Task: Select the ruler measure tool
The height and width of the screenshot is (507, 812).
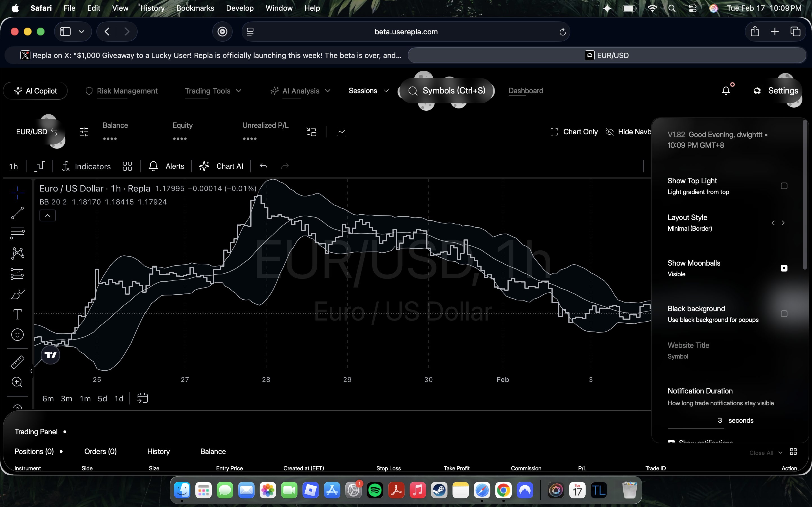Action: tap(17, 362)
